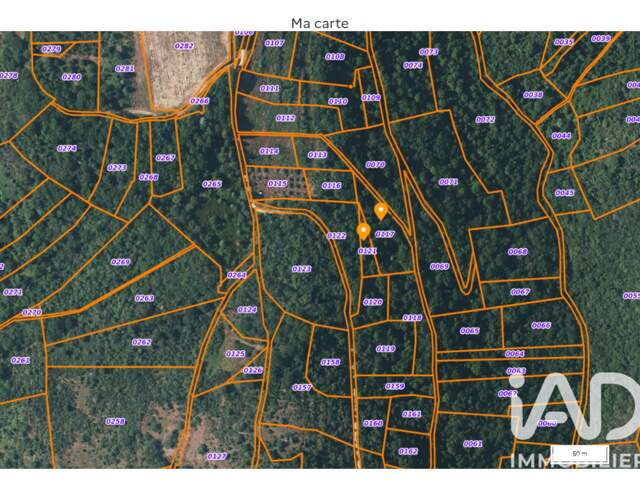Click parcel number 0064
The height and width of the screenshot is (480, 640).
515,353
